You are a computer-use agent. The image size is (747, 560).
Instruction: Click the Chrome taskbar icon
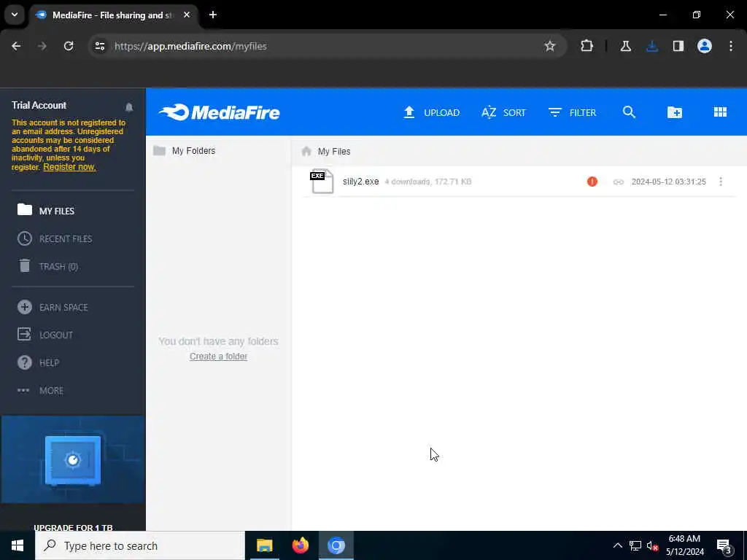pos(336,545)
